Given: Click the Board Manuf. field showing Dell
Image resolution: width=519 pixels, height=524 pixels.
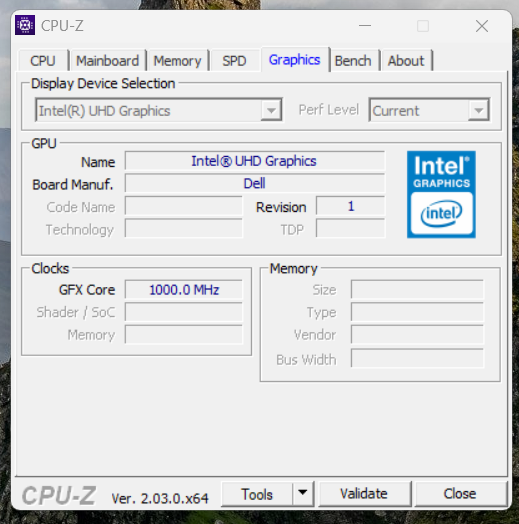Looking at the screenshot, I should (x=255, y=183).
